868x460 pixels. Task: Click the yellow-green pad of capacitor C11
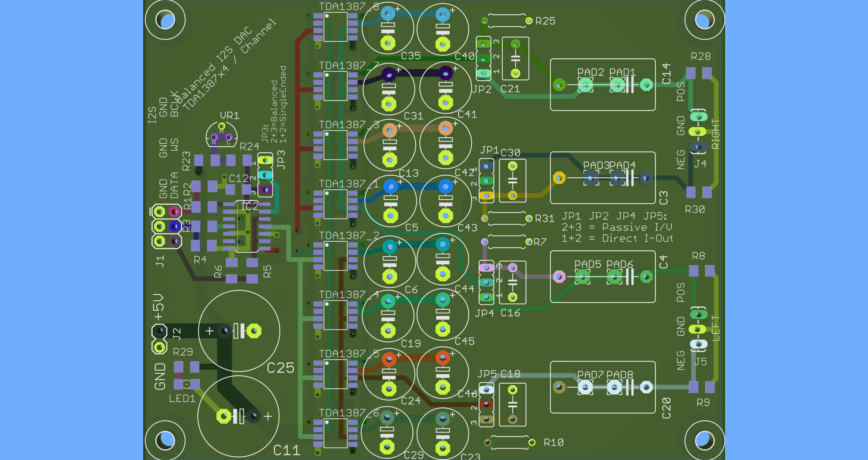[x=224, y=416]
